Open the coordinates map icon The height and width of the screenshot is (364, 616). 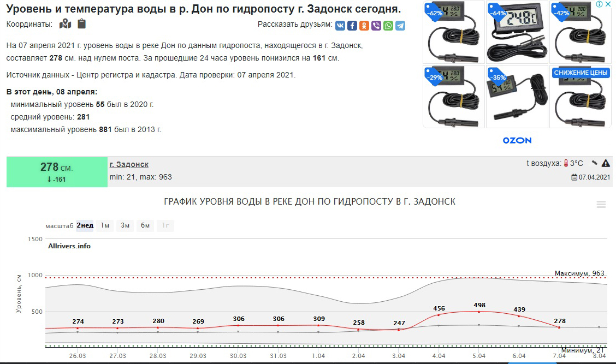coord(66,24)
